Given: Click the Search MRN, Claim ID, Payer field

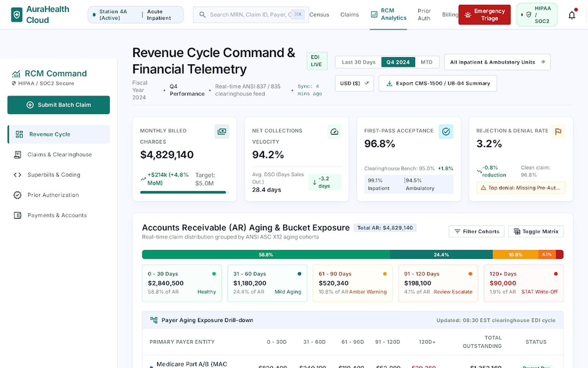Looking at the screenshot, I should pos(251,15).
